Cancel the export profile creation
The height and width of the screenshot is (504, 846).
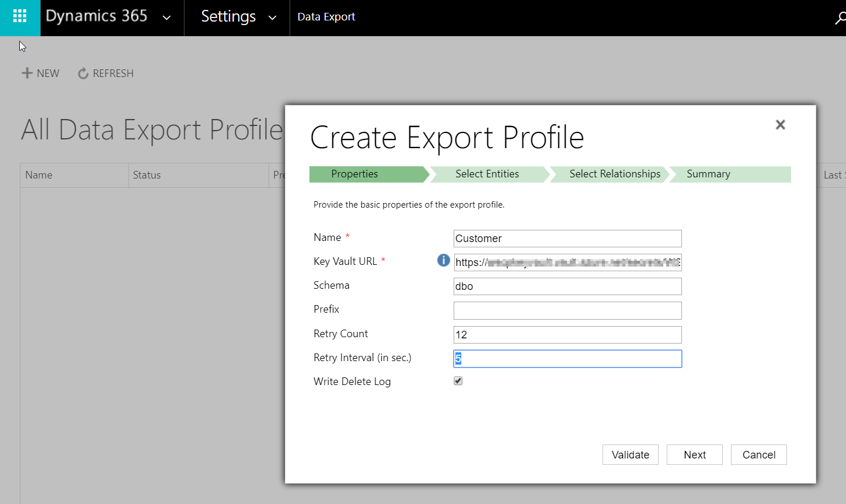(x=758, y=454)
